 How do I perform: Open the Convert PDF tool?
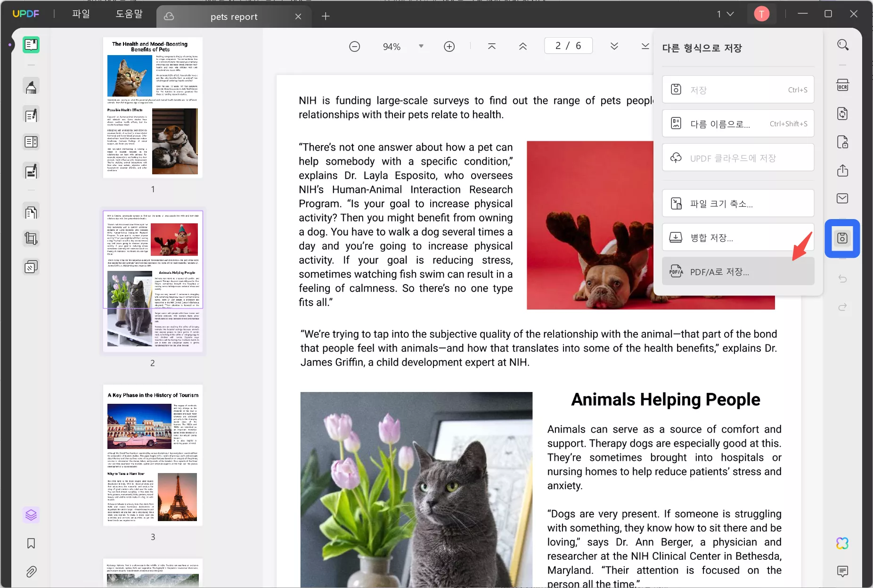coord(843,114)
